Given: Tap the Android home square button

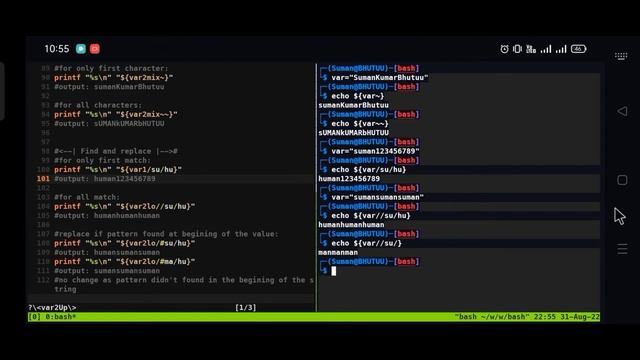Looking at the screenshot, I should click(x=622, y=180).
